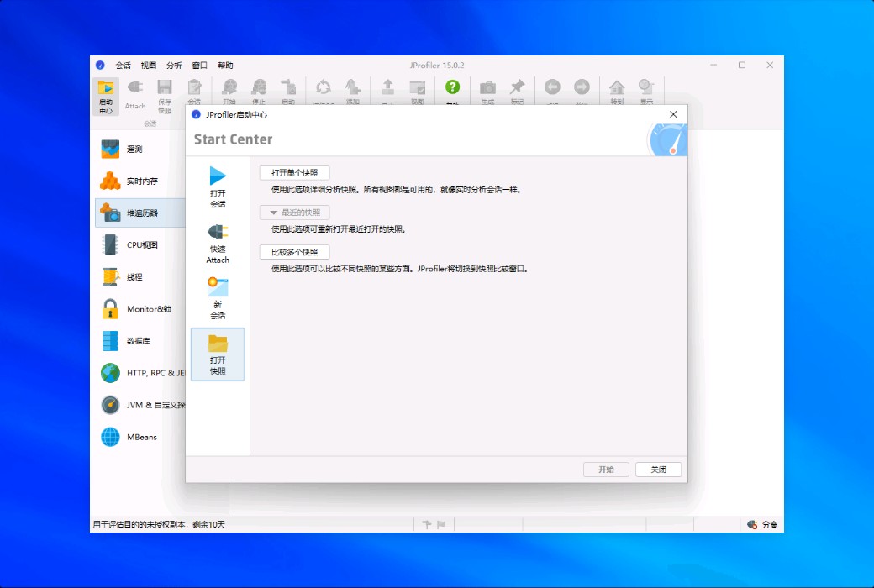Image resolution: width=874 pixels, height=588 pixels.
Task: Open the 实时内存 section in the left sidebar
Action: tap(140, 181)
